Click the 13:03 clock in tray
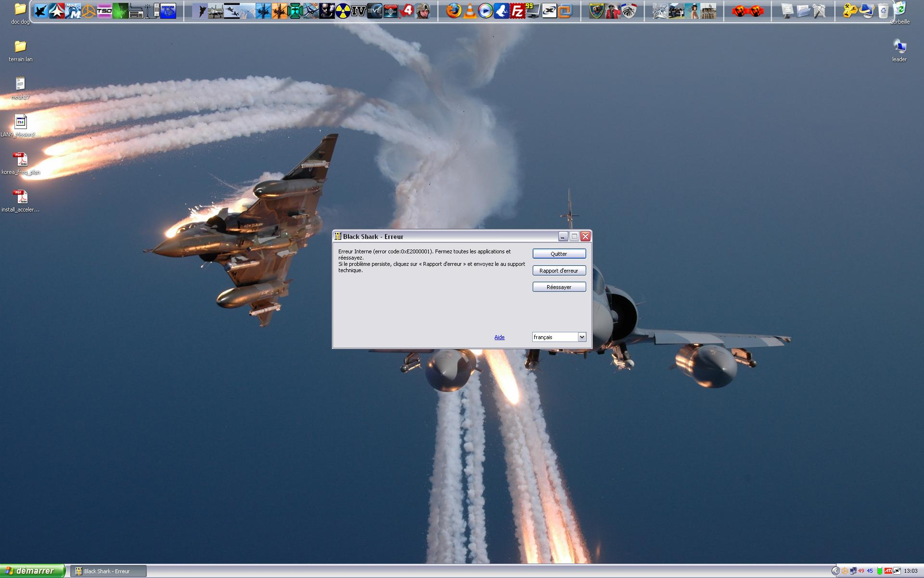924x578 pixels. pos(911,571)
